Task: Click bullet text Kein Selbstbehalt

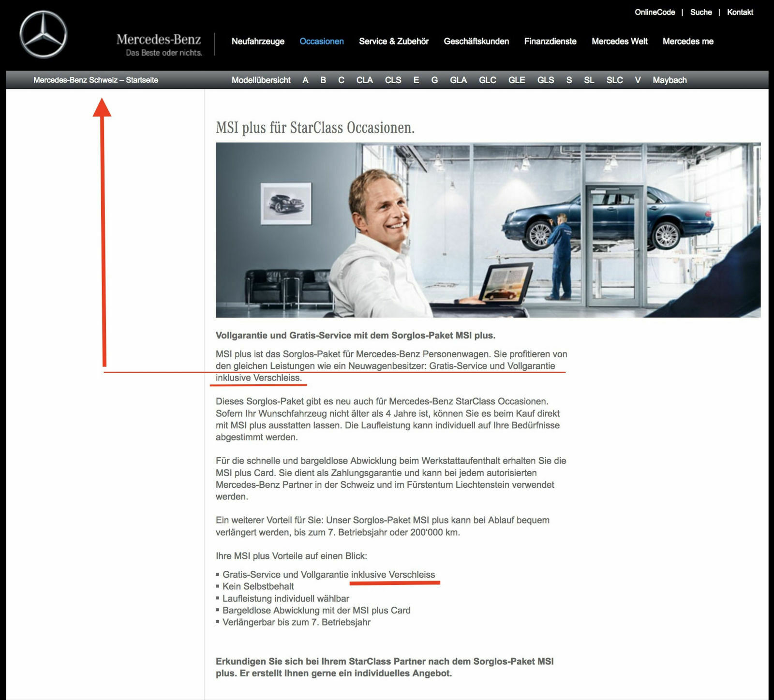Action: pyautogui.click(x=258, y=586)
